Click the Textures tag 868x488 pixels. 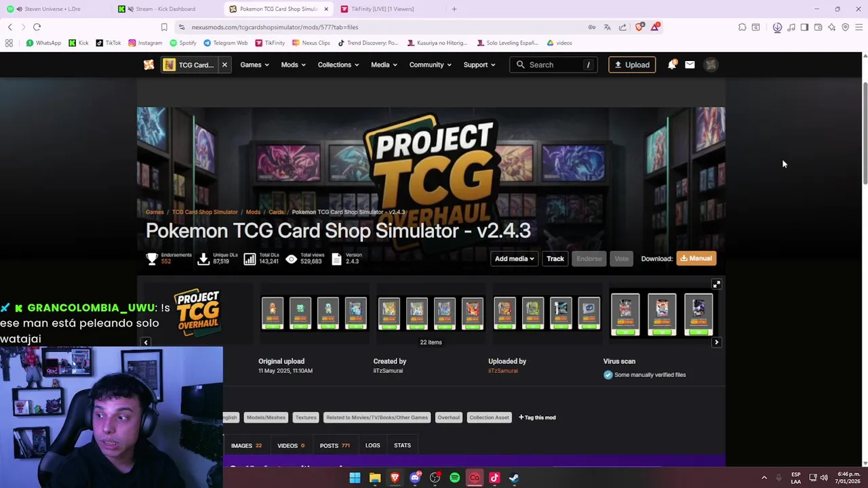pyautogui.click(x=306, y=418)
